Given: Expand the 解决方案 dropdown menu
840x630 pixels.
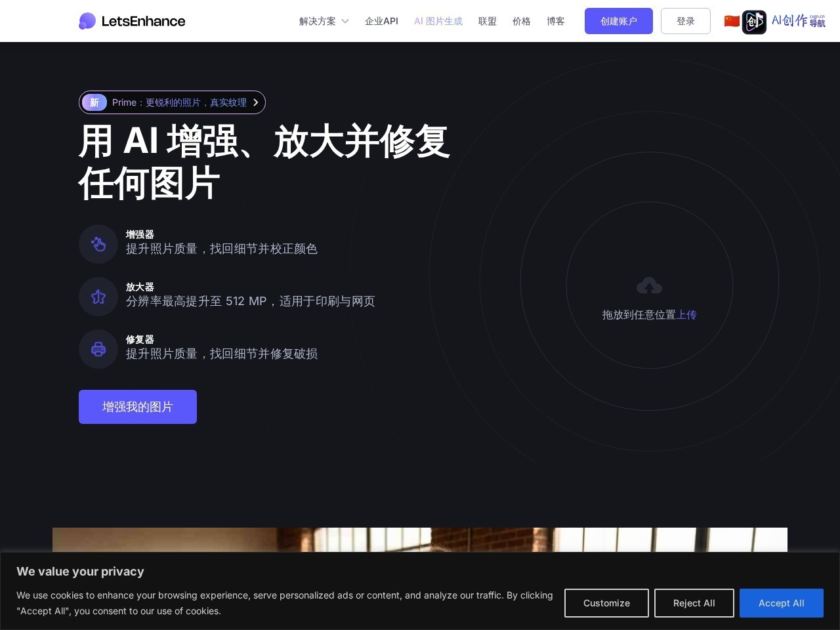Looking at the screenshot, I should 324,21.
